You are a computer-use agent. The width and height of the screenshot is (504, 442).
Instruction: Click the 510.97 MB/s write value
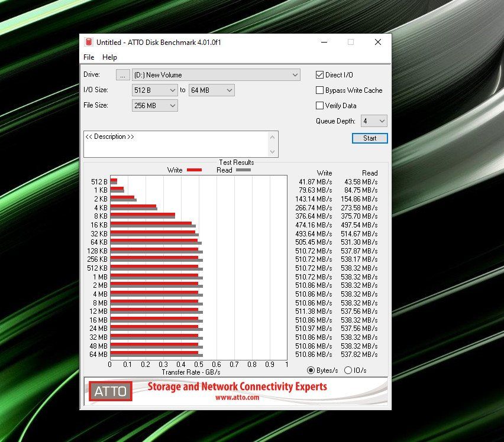tap(314, 329)
